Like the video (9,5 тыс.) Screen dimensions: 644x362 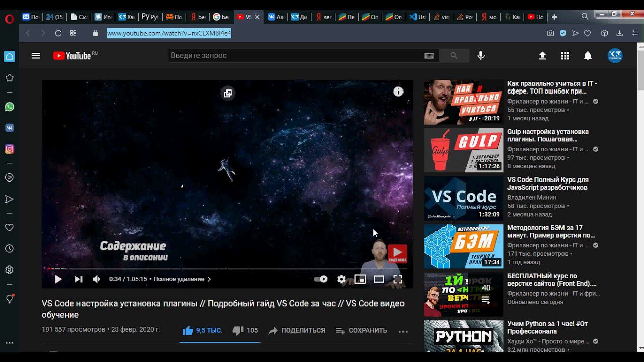(x=202, y=330)
